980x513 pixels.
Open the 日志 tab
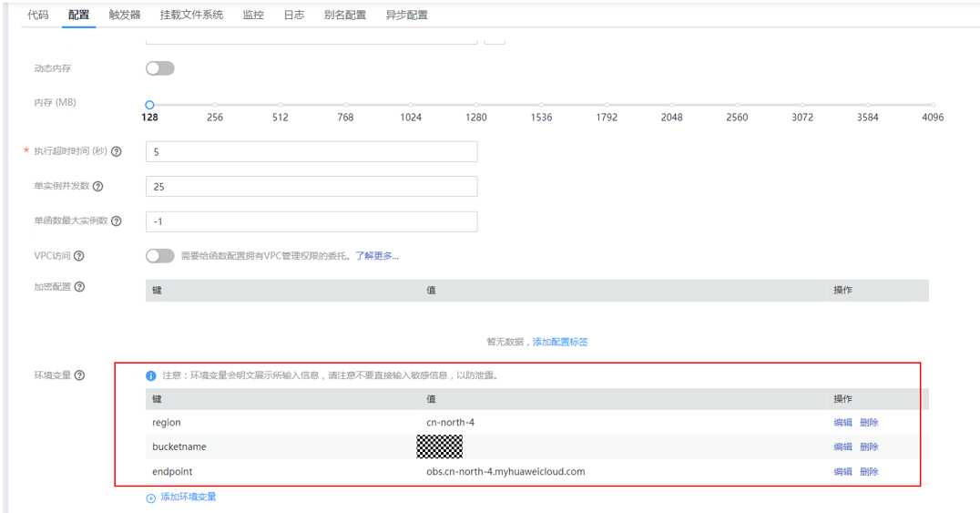tap(294, 15)
